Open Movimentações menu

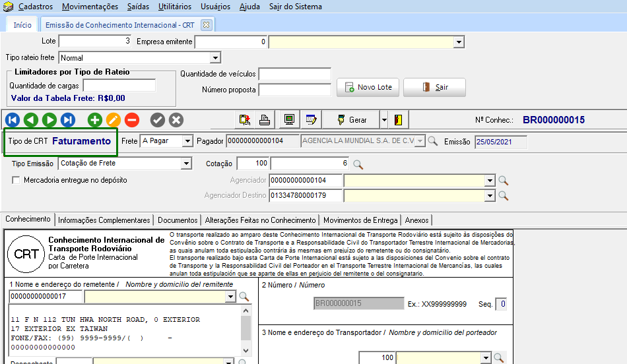tap(90, 7)
